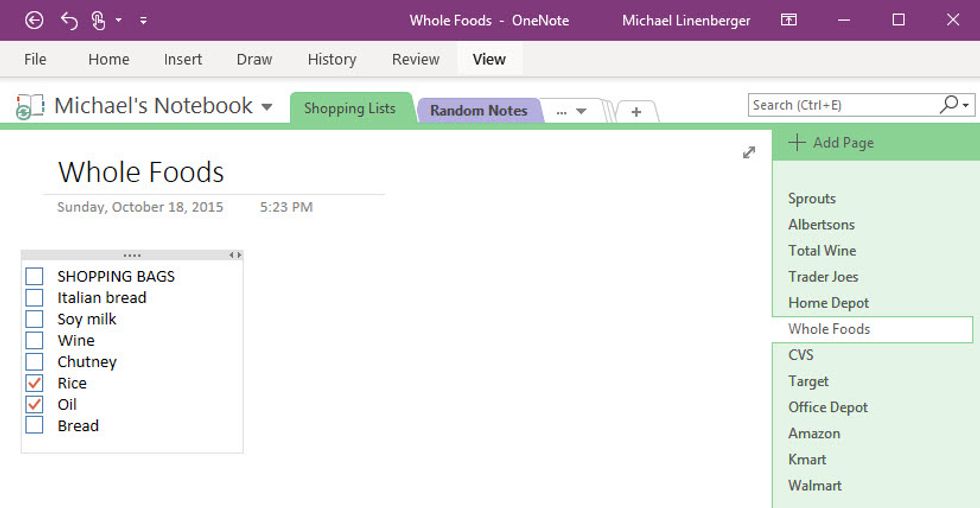Click the note container's top drag handle
980x508 pixels.
(131, 255)
